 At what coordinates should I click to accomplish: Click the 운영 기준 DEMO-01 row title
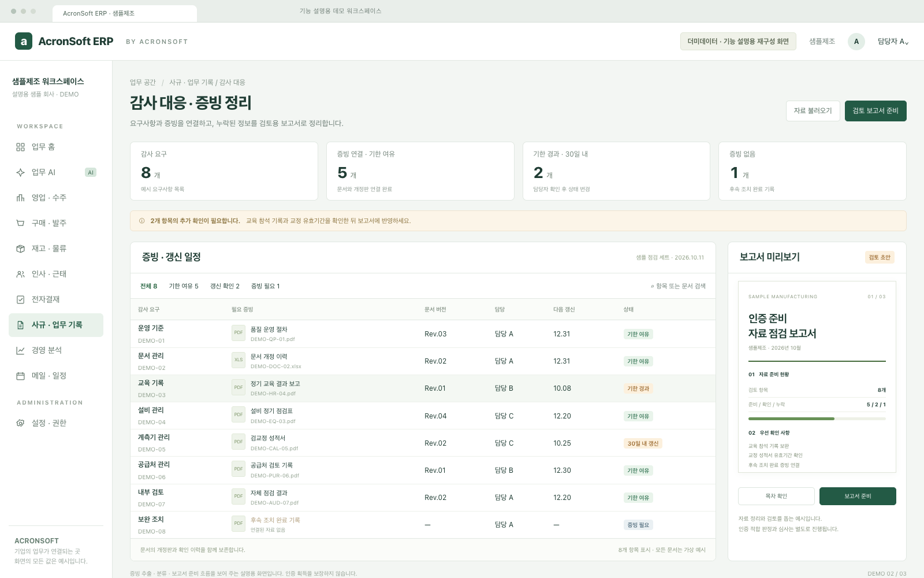(151, 328)
